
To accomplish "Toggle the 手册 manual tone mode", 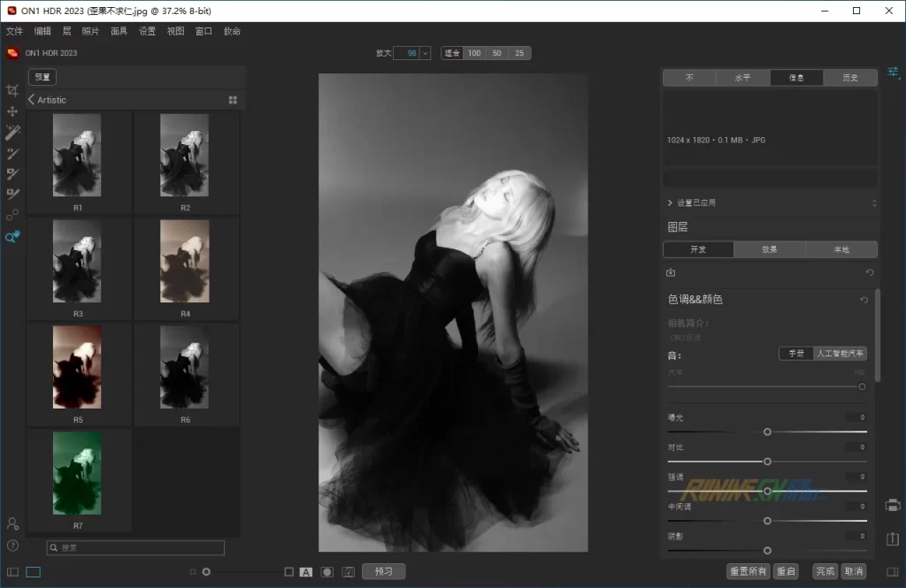I will (796, 354).
